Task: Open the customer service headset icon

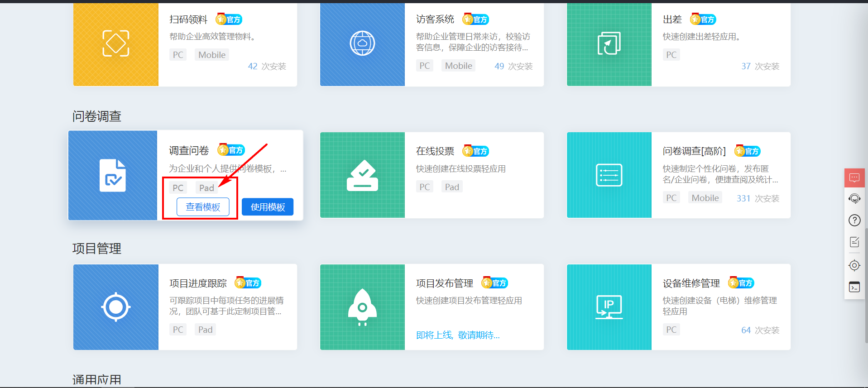Action: [x=854, y=198]
